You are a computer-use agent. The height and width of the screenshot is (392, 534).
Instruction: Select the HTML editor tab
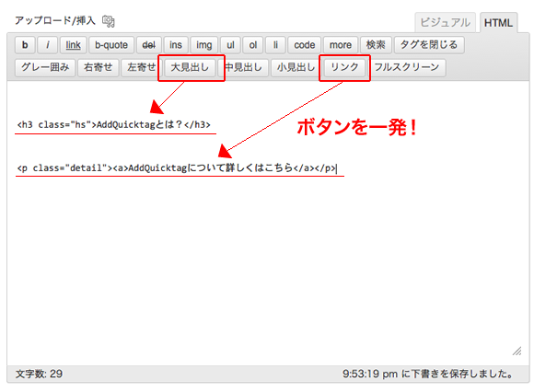tap(499, 22)
